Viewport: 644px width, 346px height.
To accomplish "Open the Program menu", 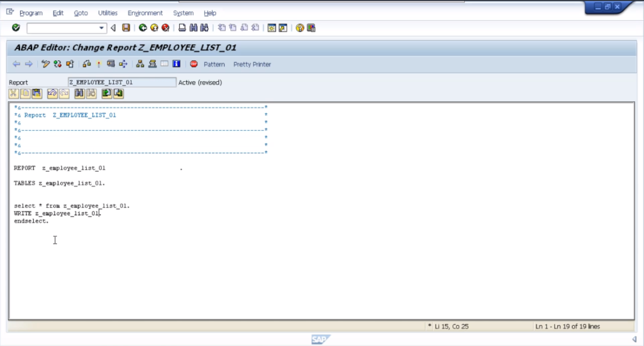I will [31, 13].
